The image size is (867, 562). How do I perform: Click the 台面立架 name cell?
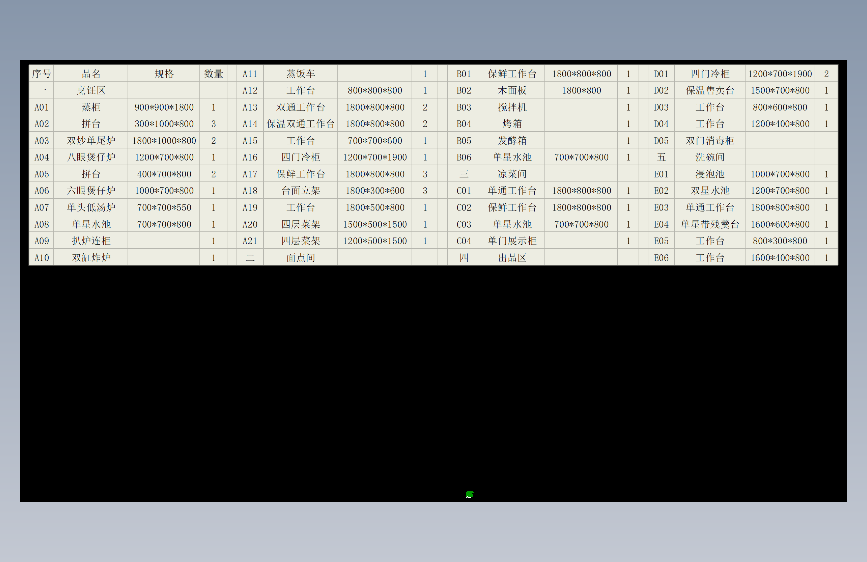[x=300, y=190]
